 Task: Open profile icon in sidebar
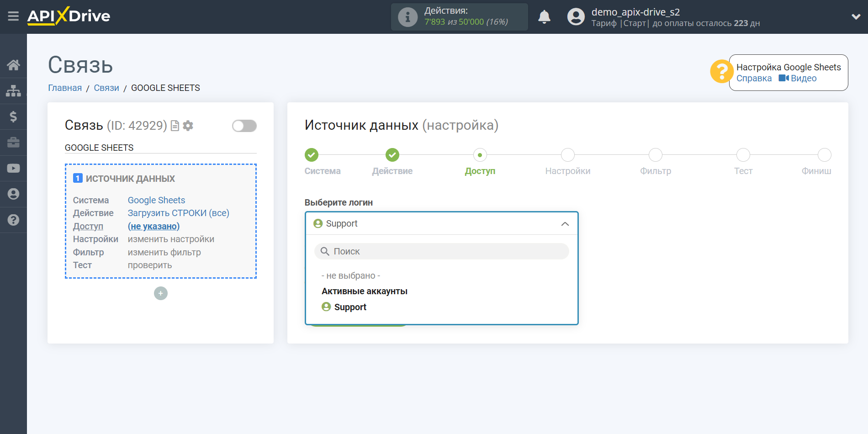click(x=13, y=194)
